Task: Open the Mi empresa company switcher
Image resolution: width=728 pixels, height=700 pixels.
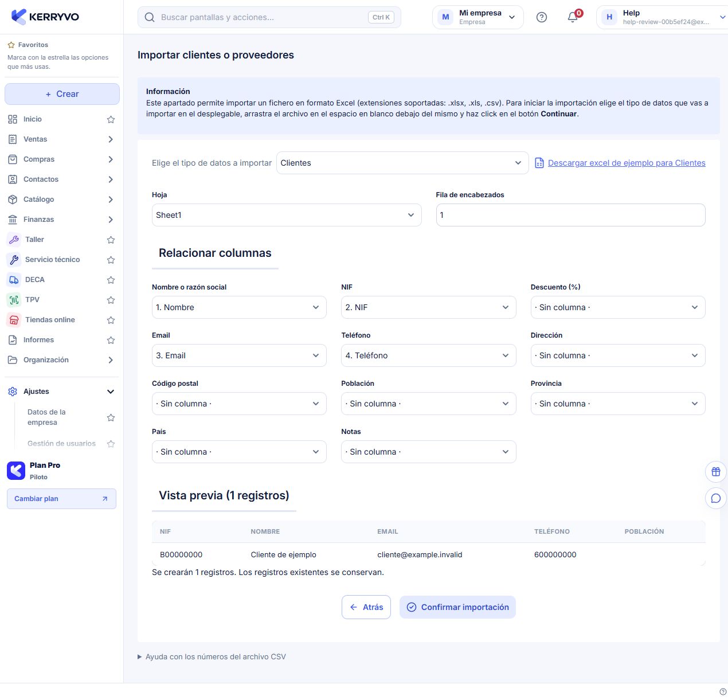Action: (x=478, y=17)
